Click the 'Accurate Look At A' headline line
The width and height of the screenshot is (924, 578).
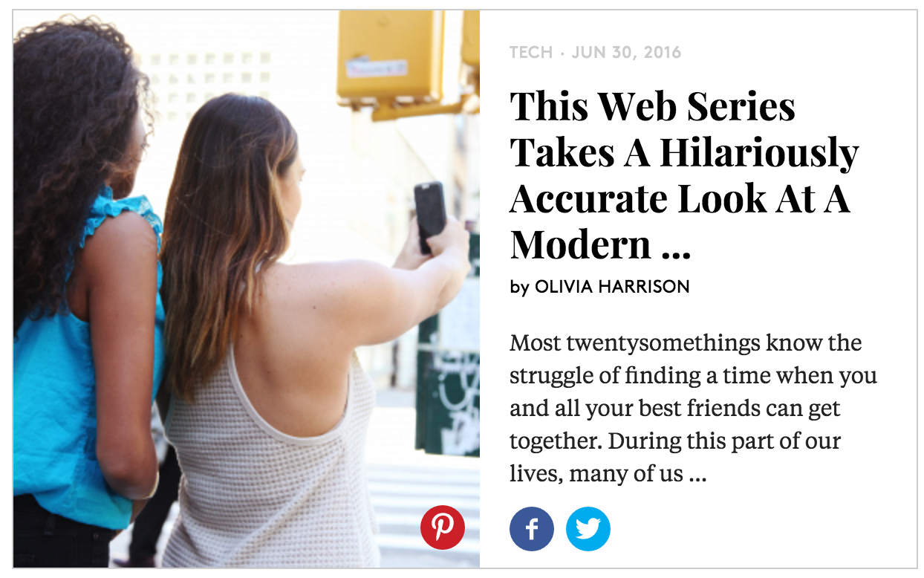coord(680,198)
